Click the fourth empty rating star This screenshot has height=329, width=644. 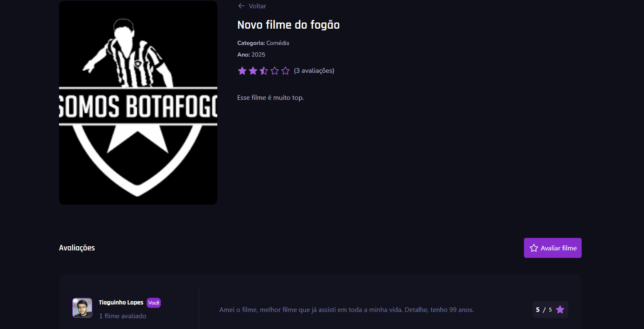(275, 71)
